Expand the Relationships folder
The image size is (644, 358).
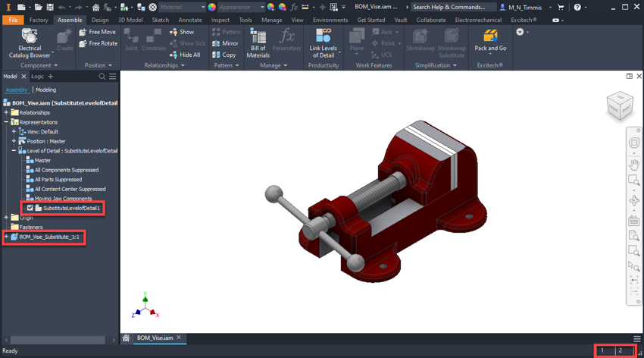(x=6, y=112)
